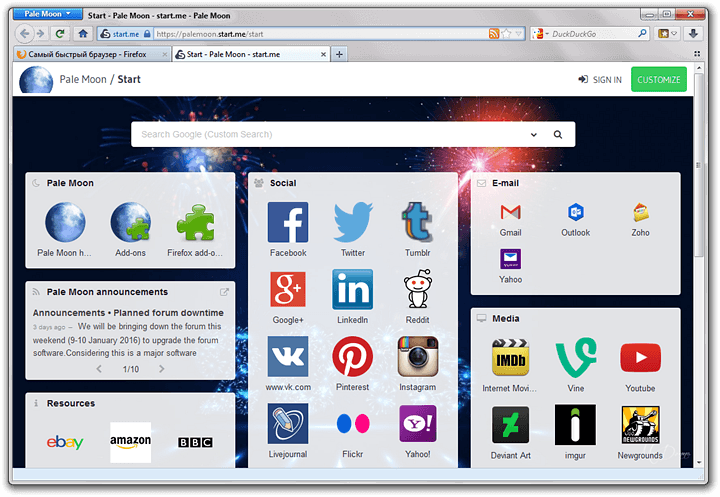This screenshot has height=497, width=720.
Task: Click the vertical page scrollbar thumb
Action: (x=699, y=165)
